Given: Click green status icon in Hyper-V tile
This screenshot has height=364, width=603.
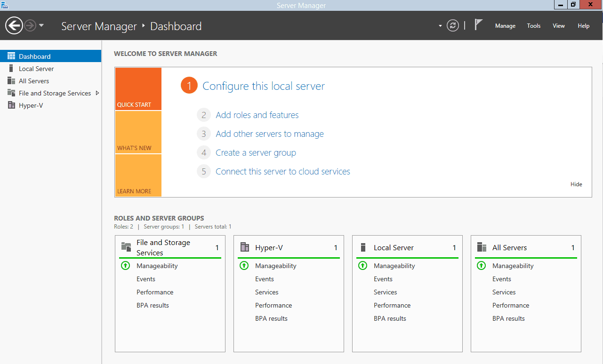Looking at the screenshot, I should [244, 266].
